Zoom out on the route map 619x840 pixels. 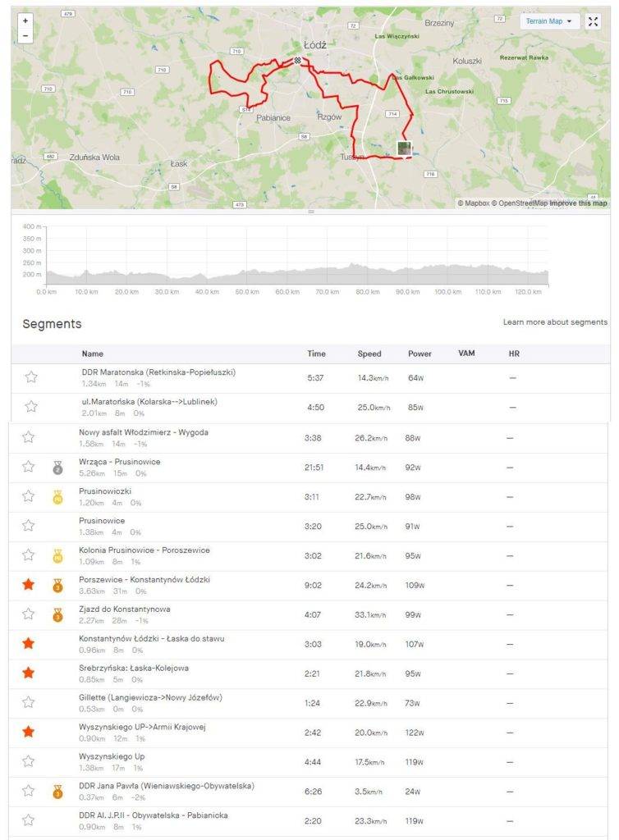tap(25, 36)
